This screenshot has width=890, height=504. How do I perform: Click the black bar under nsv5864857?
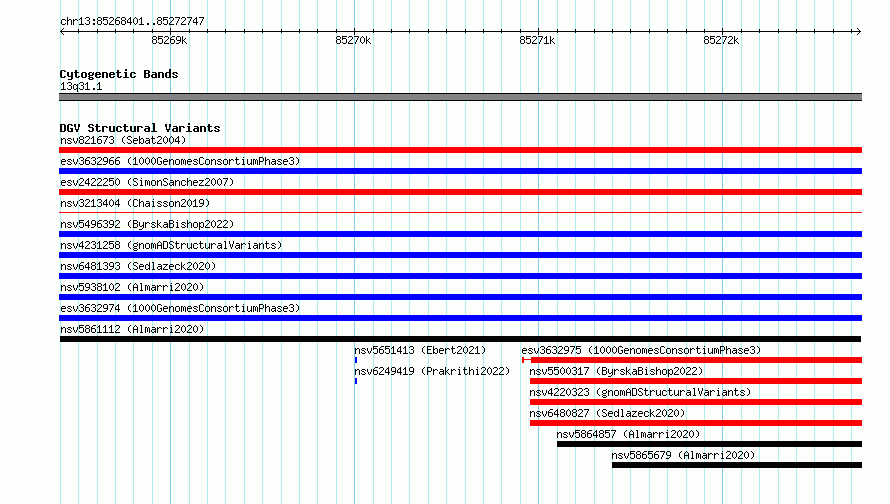[x=710, y=444]
